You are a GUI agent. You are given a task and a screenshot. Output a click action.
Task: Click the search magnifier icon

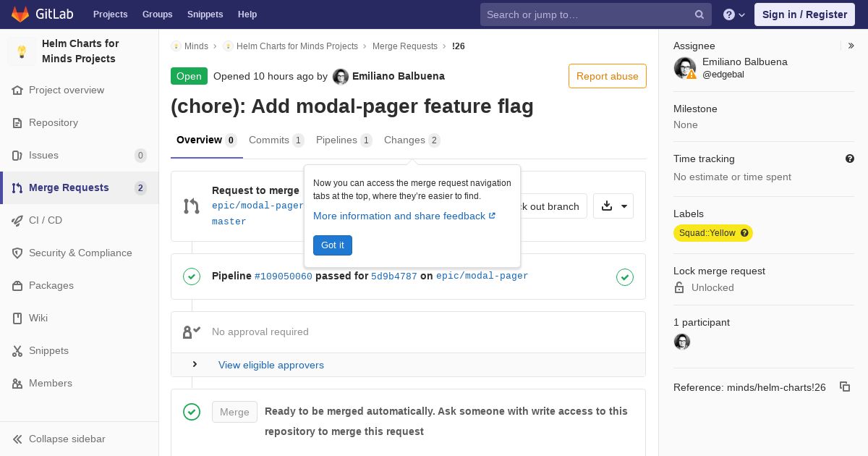click(x=699, y=14)
